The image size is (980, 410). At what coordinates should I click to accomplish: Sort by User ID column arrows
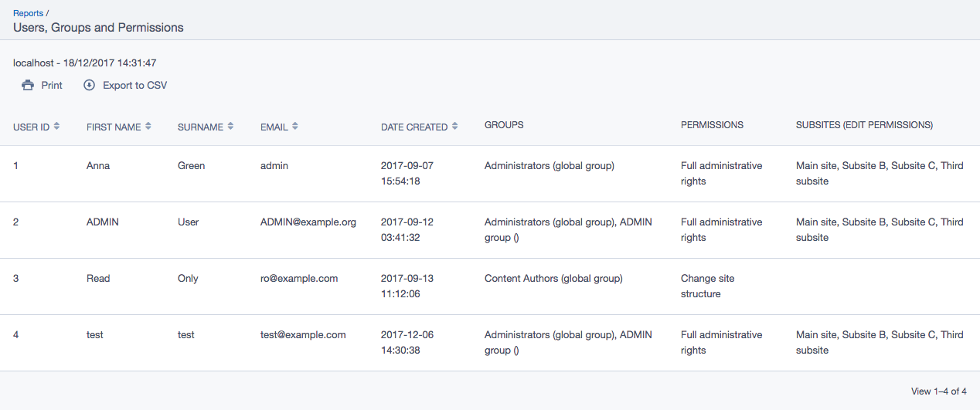(x=56, y=127)
